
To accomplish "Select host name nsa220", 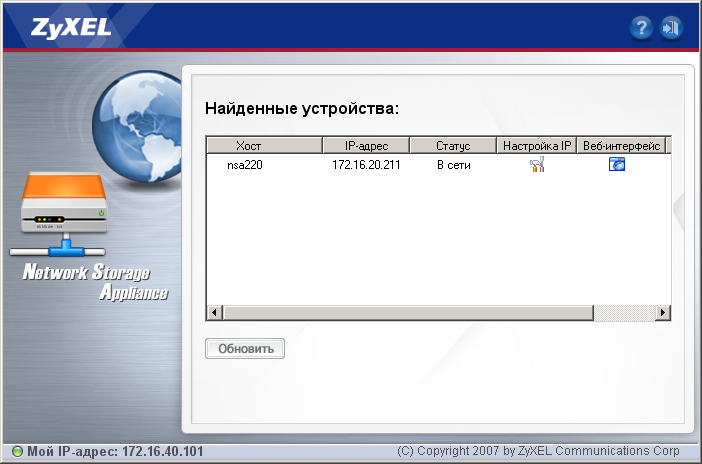I will [244, 165].
